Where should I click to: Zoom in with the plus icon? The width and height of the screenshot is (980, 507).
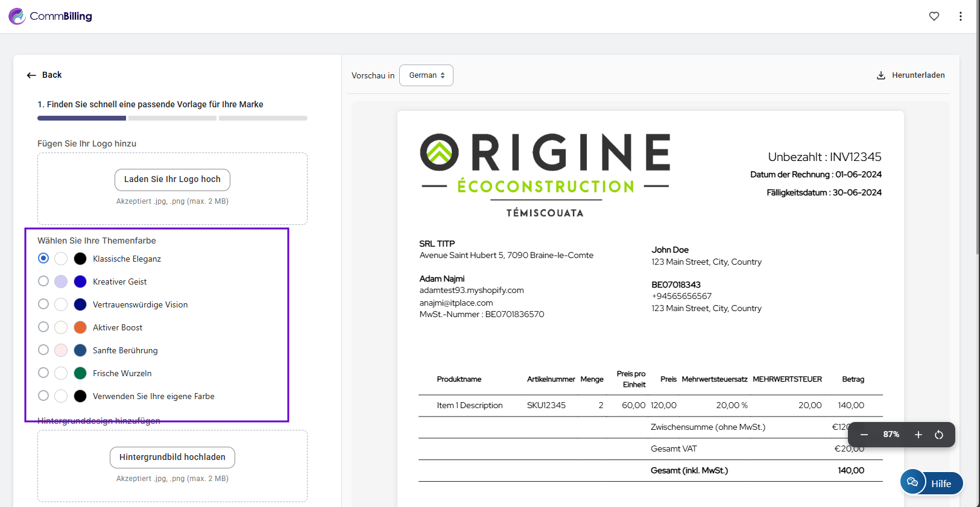918,435
